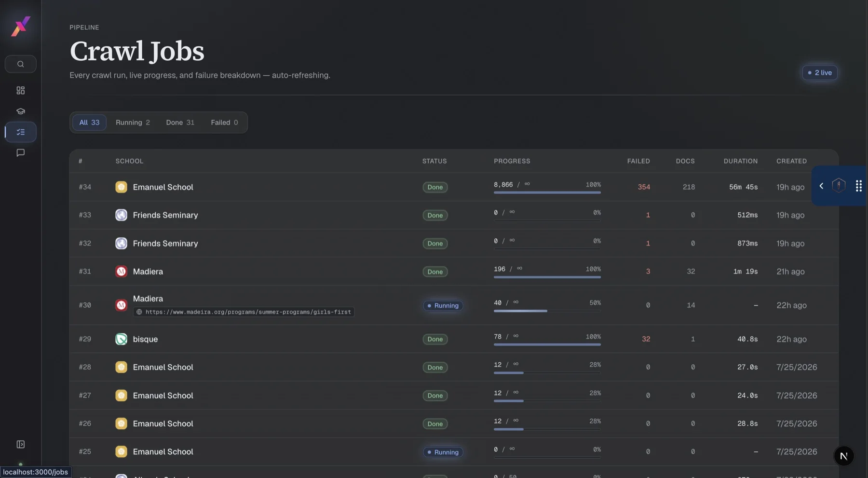Click the Madiera logo in row #31
Image resolution: width=868 pixels, height=478 pixels.
pyautogui.click(x=121, y=272)
